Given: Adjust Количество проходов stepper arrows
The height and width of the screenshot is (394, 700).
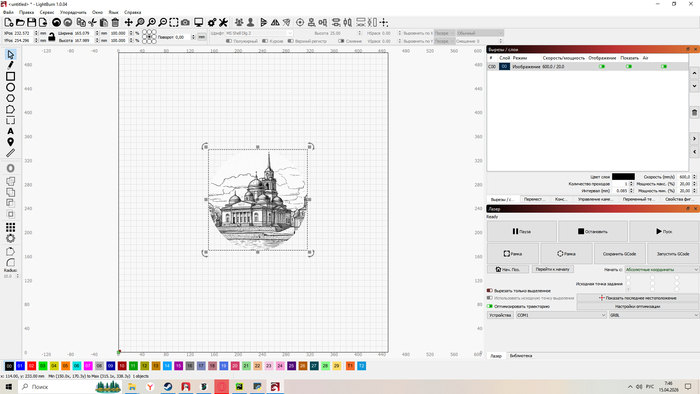Looking at the screenshot, I should pos(631,184).
